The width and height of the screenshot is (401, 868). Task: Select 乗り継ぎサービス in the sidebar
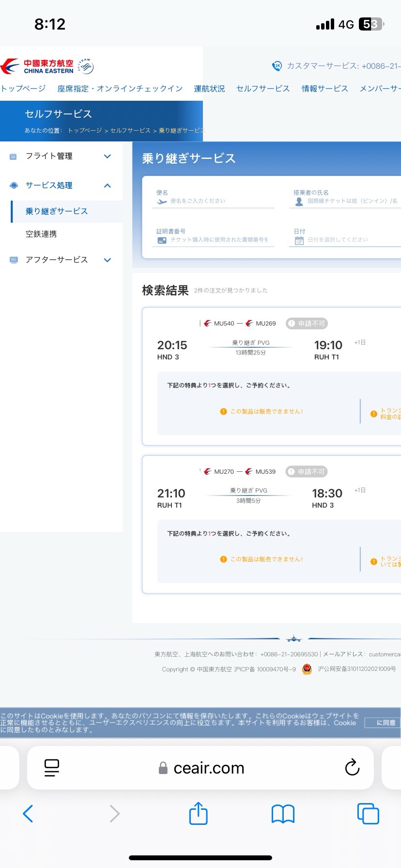57,211
